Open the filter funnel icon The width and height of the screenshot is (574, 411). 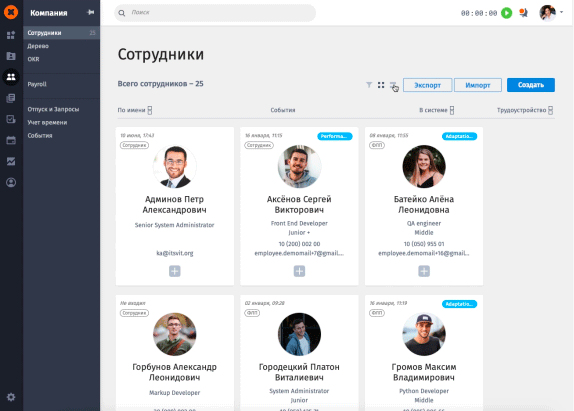[x=369, y=85]
